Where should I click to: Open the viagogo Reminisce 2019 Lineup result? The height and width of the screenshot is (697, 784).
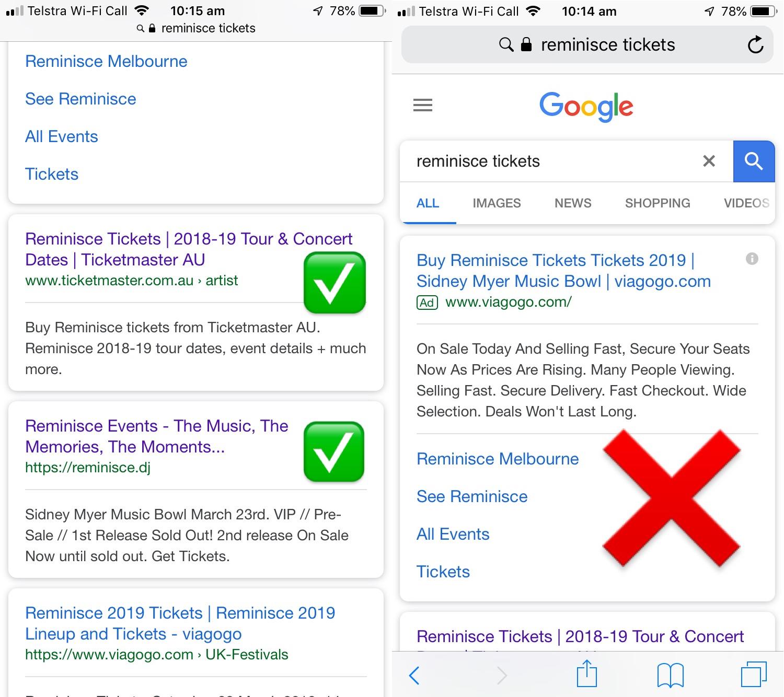[180, 623]
